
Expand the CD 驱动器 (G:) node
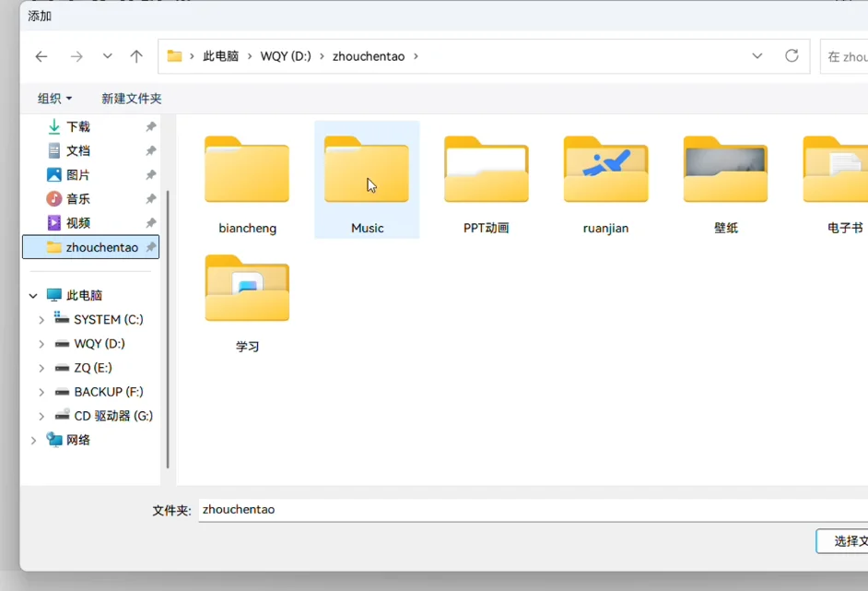click(x=41, y=416)
